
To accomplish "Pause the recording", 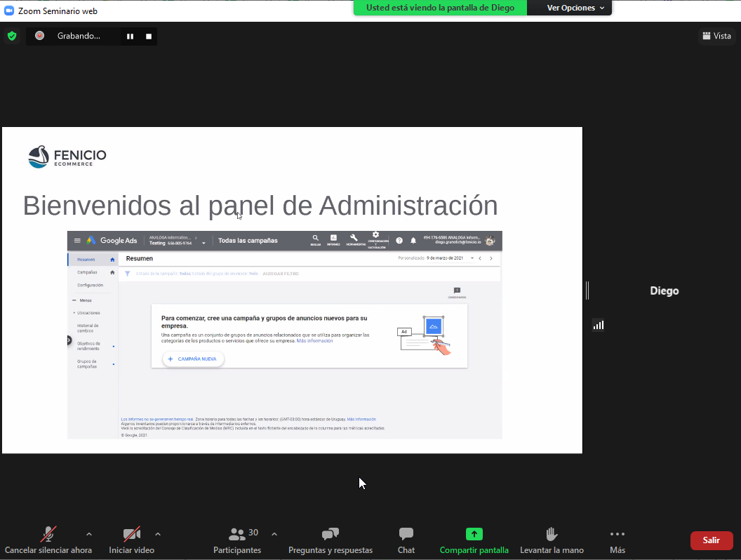I will coord(130,36).
